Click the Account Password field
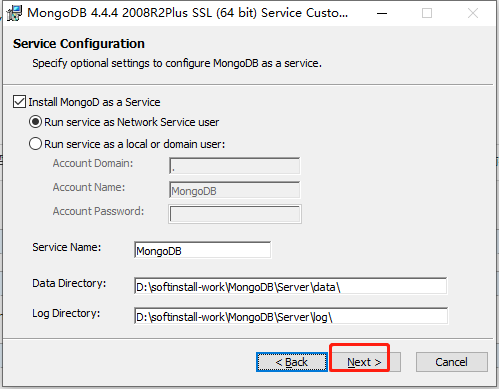This screenshot has height=389, width=499. (x=235, y=214)
